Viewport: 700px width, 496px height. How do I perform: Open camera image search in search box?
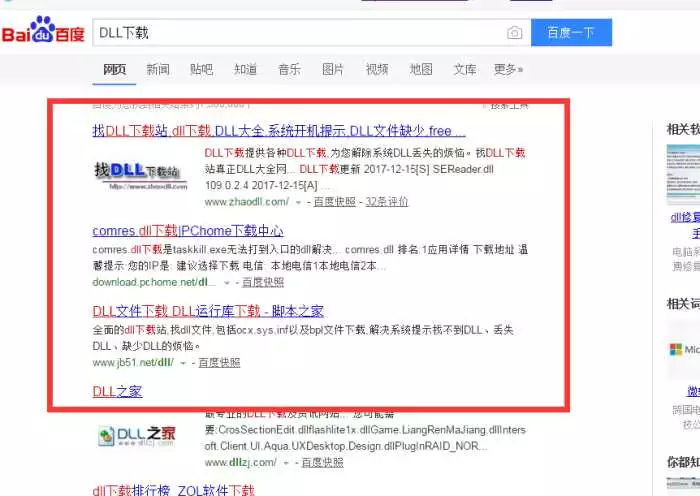click(514, 33)
